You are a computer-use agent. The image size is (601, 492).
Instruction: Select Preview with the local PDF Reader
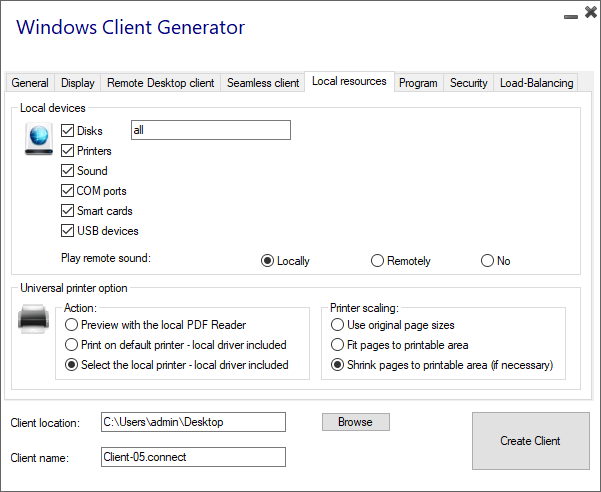point(71,325)
